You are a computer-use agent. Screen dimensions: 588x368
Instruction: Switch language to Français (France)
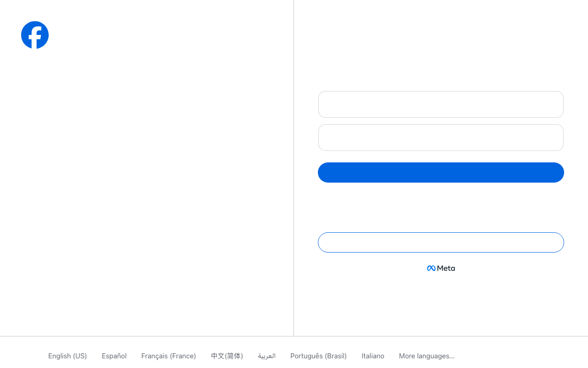pos(169,356)
